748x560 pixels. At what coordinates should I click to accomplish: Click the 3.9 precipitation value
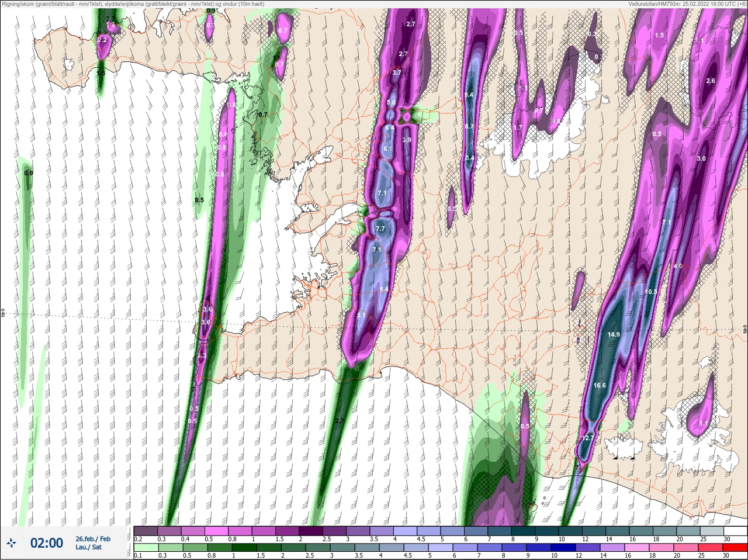point(407,140)
